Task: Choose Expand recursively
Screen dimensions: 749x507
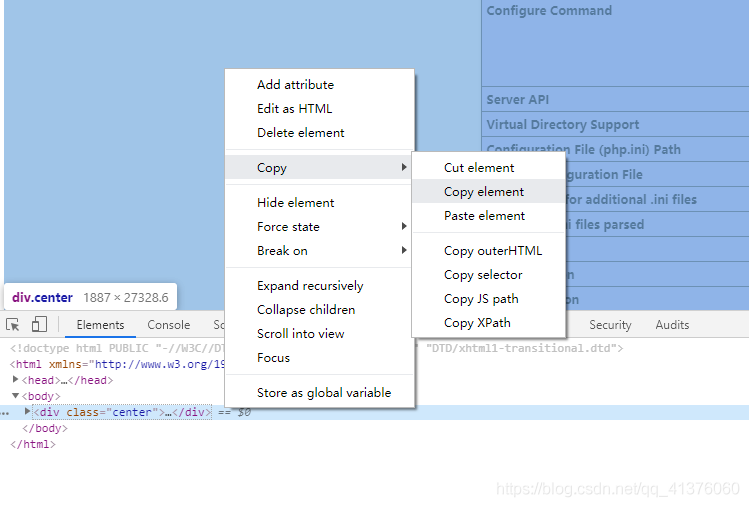Action: (319, 286)
